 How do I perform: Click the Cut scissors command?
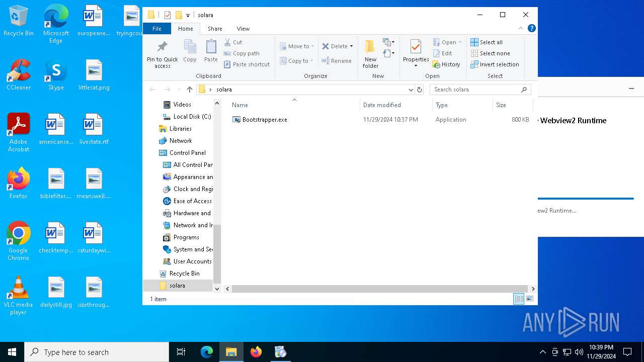[x=233, y=42]
